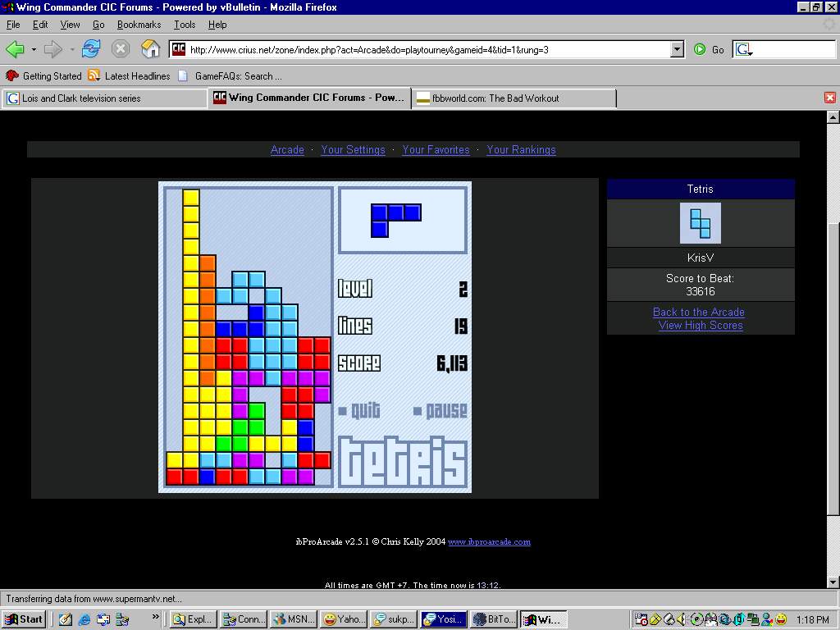Go back with the green Back arrow
The width and height of the screenshot is (840, 630).
click(x=15, y=50)
